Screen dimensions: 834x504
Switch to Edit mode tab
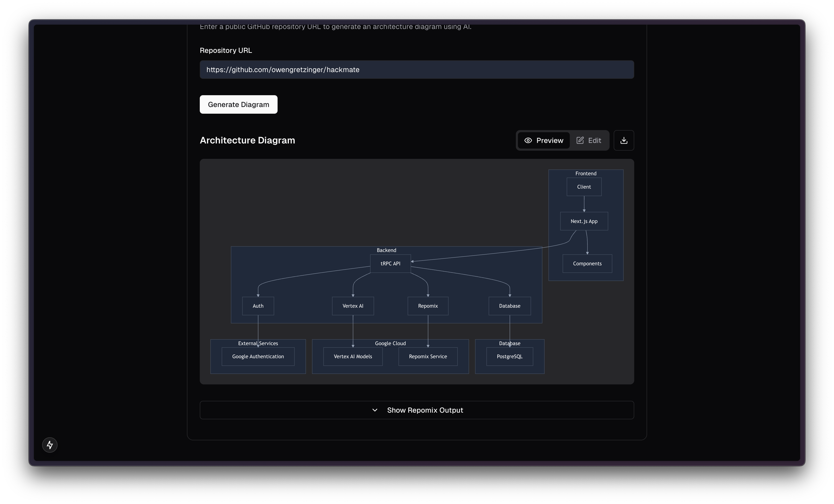pos(589,140)
